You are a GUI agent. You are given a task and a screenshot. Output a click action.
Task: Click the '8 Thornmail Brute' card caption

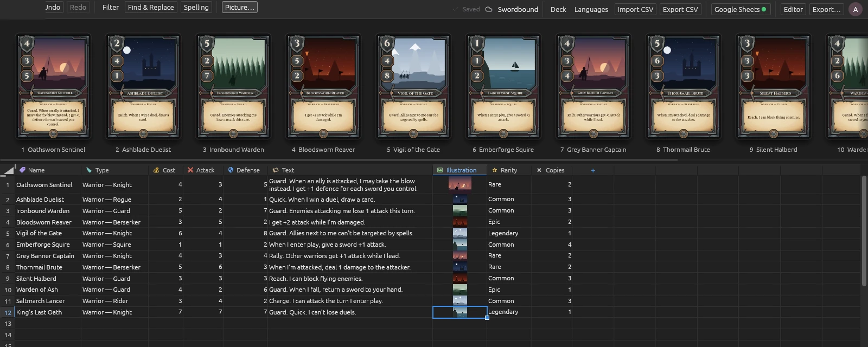(x=684, y=150)
